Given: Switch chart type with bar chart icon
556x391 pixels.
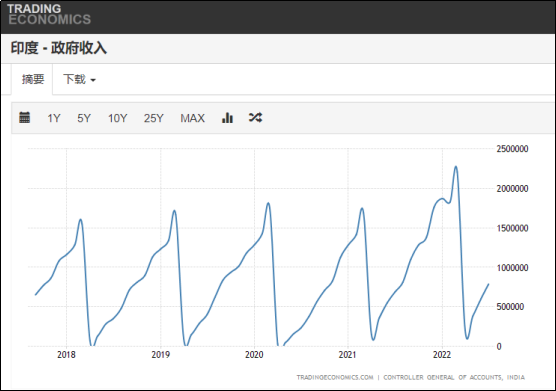Looking at the screenshot, I should (x=227, y=117).
